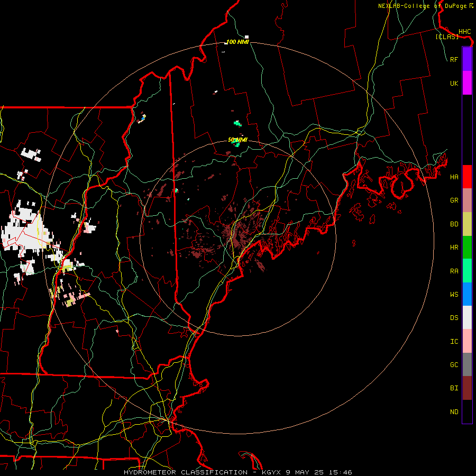This screenshot has height=476, width=476.
Task: Click the 100 NMI range ring label
Action: click(237, 42)
